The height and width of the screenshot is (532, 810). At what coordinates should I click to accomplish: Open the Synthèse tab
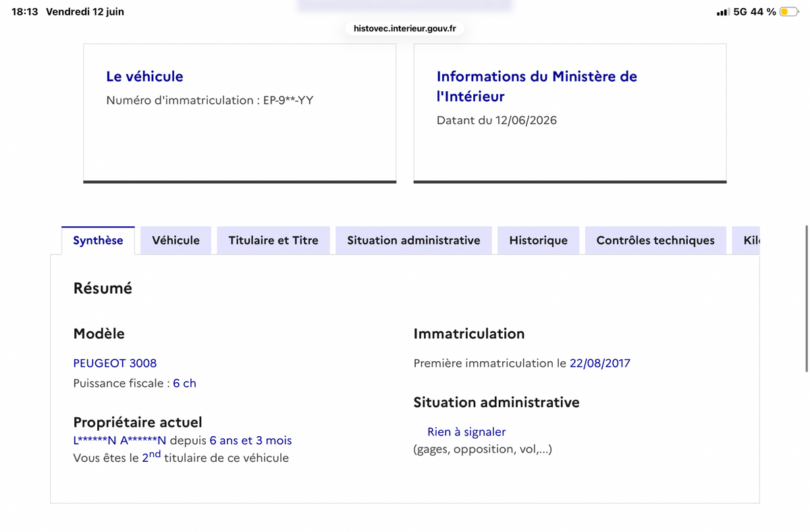(98, 240)
